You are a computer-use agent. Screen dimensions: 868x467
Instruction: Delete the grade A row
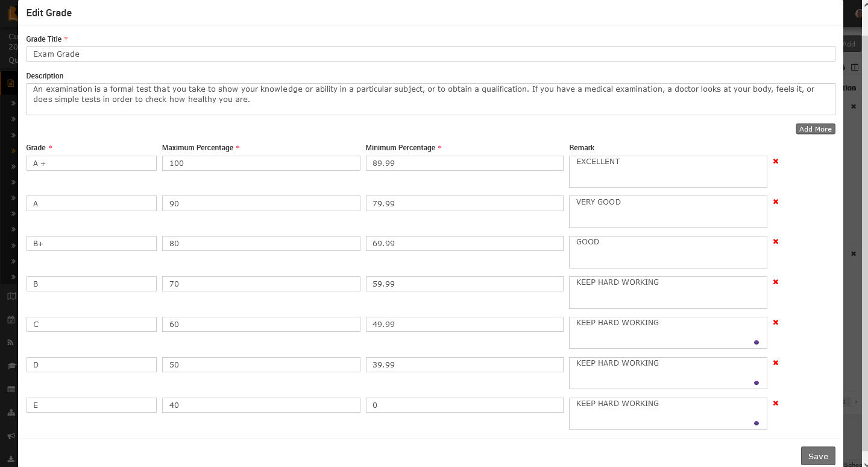776,202
